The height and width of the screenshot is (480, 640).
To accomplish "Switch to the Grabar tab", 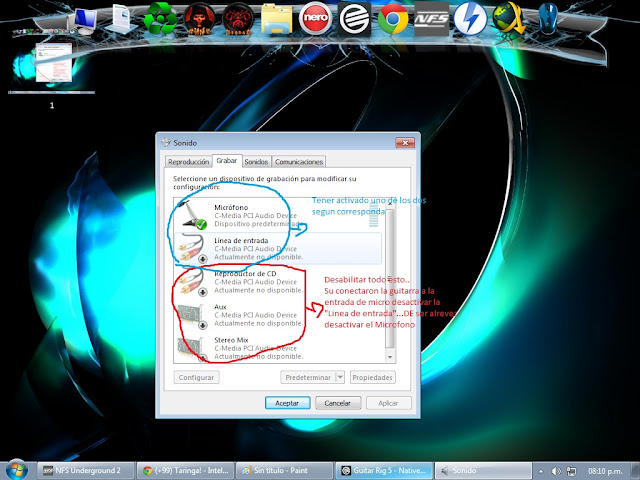I will click(227, 160).
